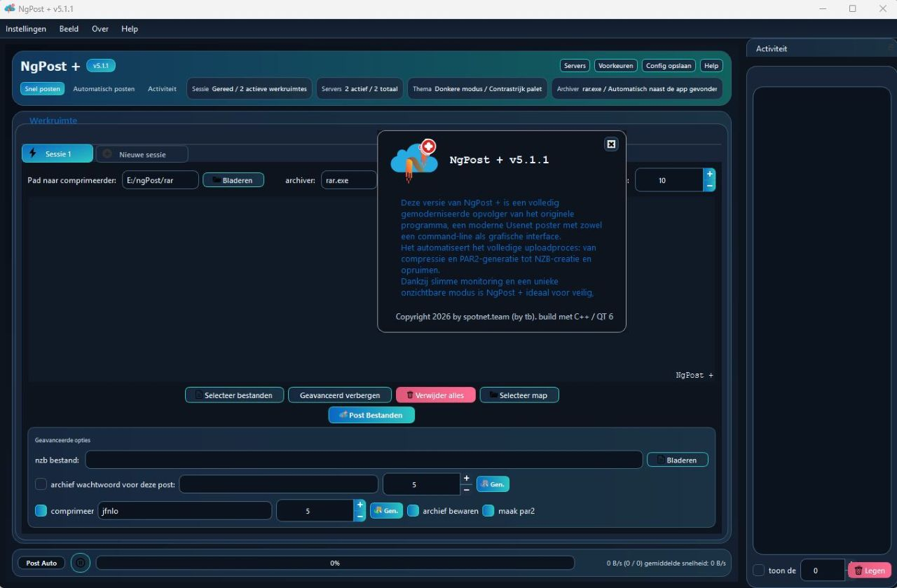This screenshot has width=897, height=588.
Task: Close the NgPost about dialog
Action: coord(611,144)
